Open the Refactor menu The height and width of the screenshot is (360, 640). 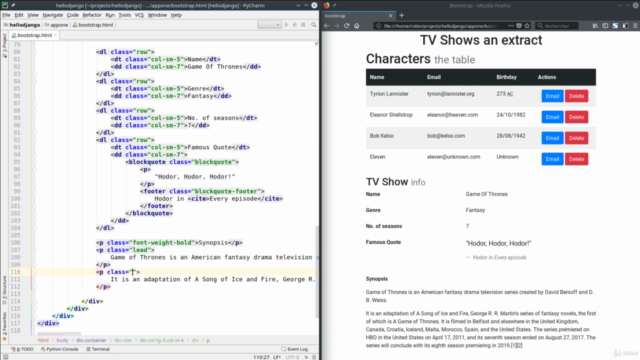pos(92,15)
